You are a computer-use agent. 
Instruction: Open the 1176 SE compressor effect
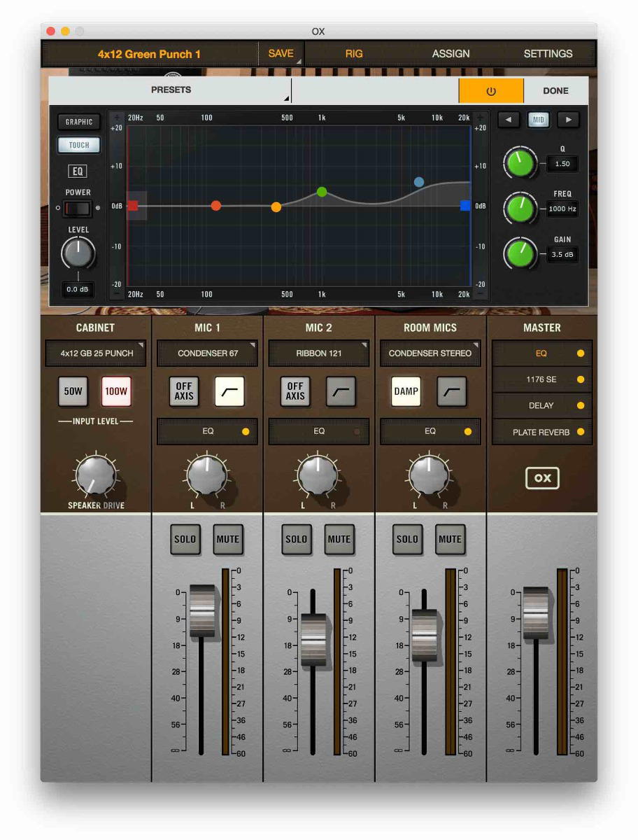coord(542,379)
